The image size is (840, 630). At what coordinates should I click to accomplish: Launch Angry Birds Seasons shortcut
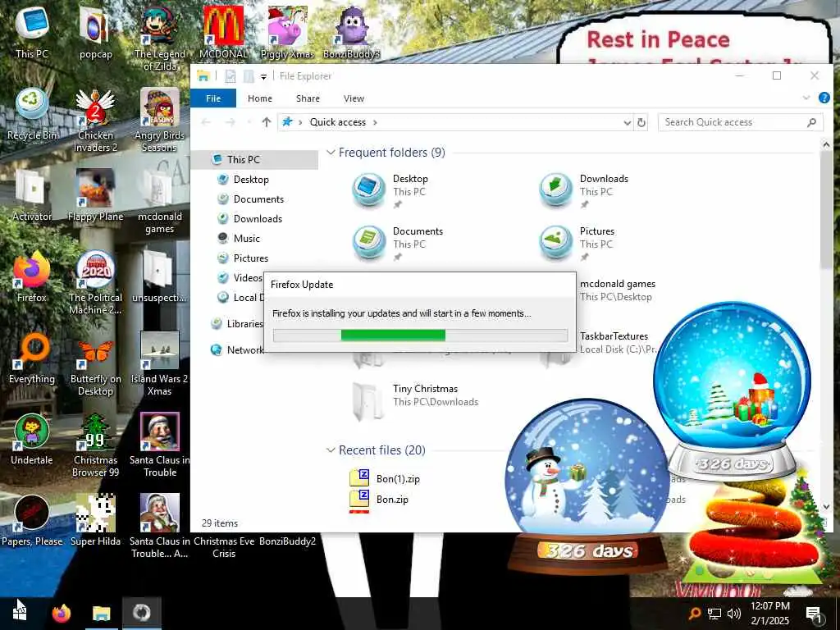coord(160,121)
